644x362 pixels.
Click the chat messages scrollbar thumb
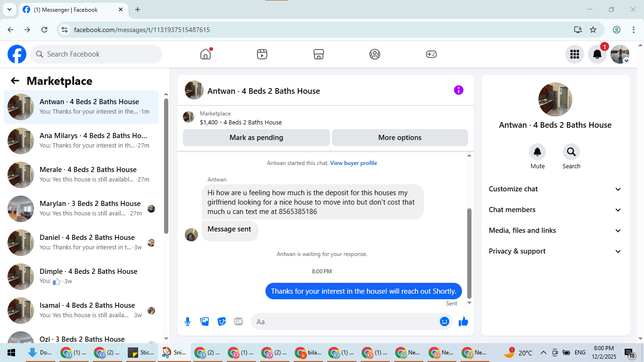click(469, 254)
